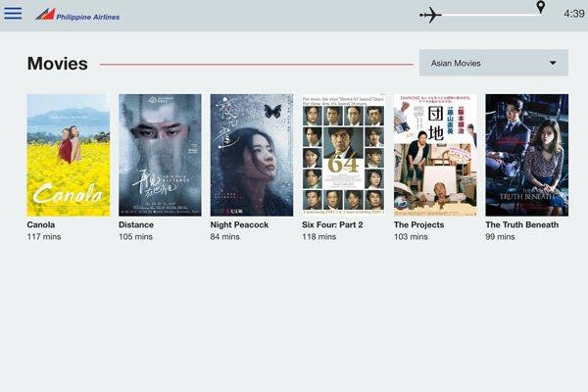The width and height of the screenshot is (588, 392).
Task: Click the dropdown arrow beside Asian Movies
Action: click(x=553, y=63)
